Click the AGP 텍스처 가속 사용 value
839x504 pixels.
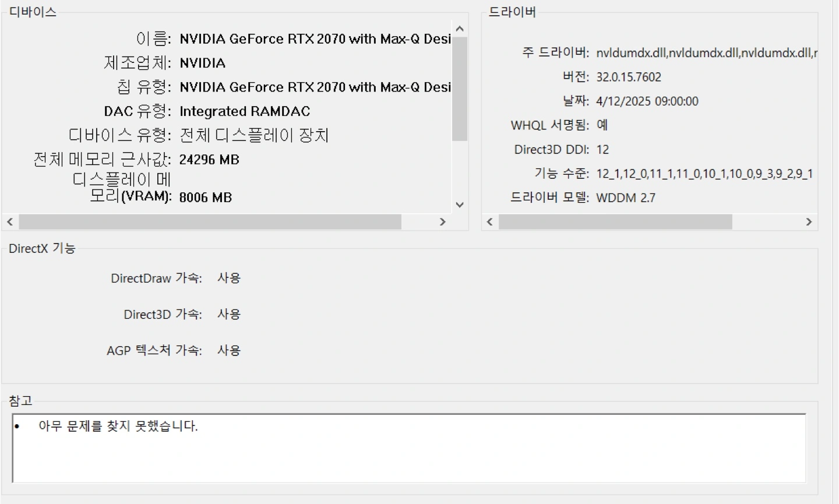(x=229, y=350)
